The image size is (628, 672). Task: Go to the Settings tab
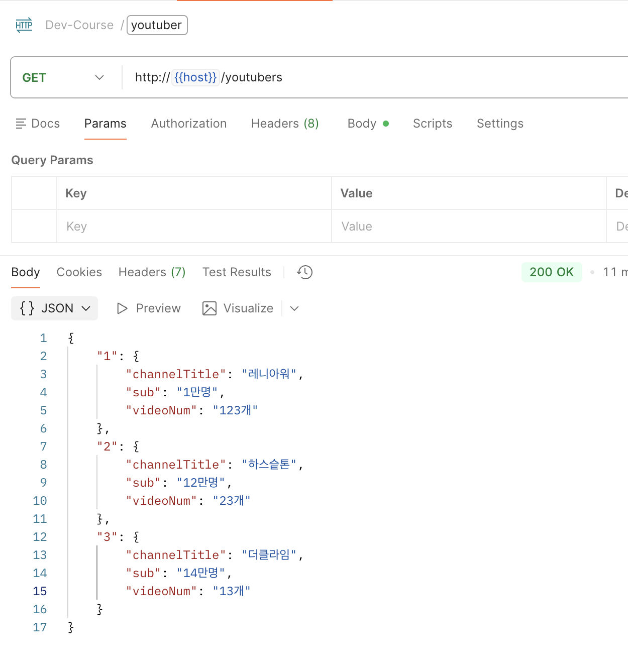500,124
